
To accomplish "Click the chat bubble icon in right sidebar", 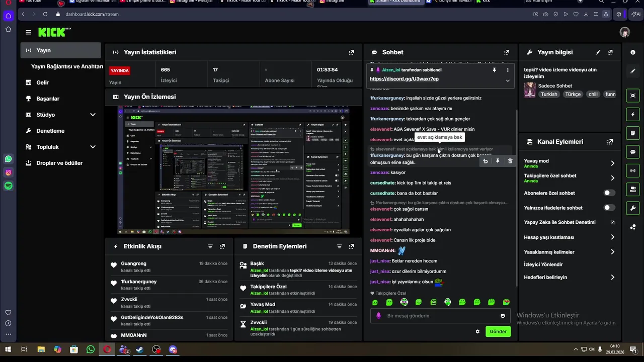I will point(633,152).
